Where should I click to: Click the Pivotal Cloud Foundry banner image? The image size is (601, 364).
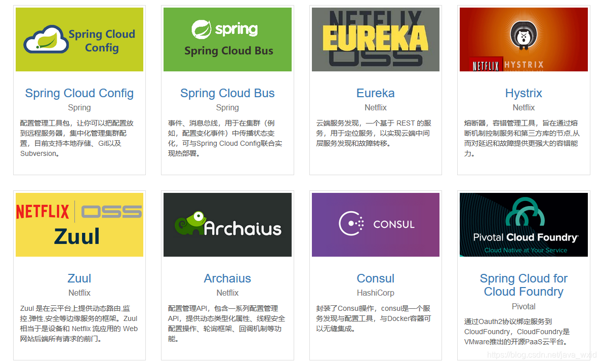click(x=524, y=225)
